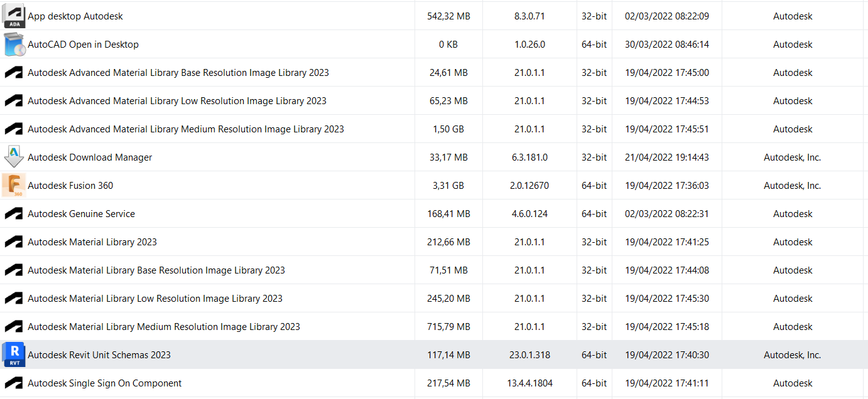Select Autodesk Advanced Material Library Medium Resolution name

click(x=186, y=129)
